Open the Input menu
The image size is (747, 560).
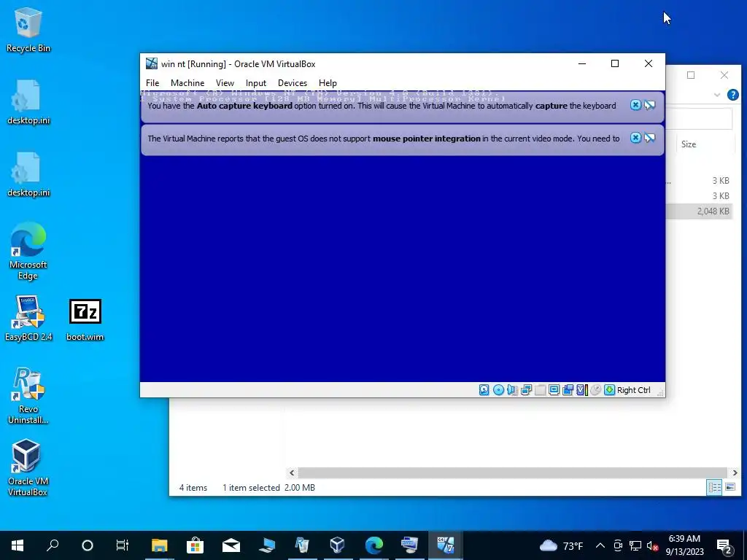pyautogui.click(x=256, y=83)
